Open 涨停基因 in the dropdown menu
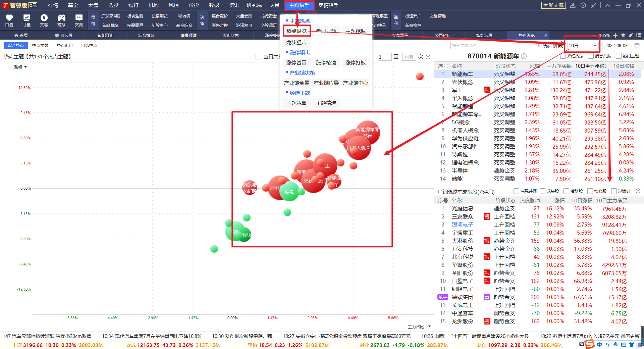 297,62
